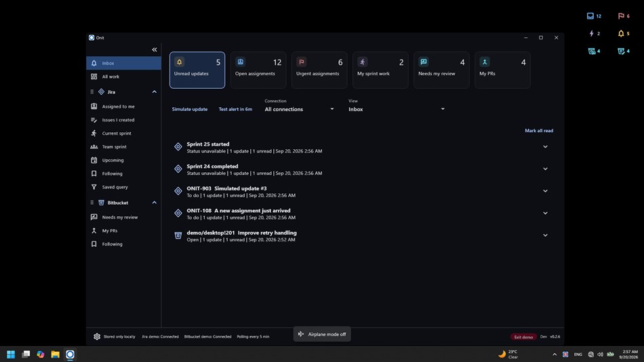Open Following under Jira
Image resolution: width=644 pixels, height=362 pixels.
point(123,174)
